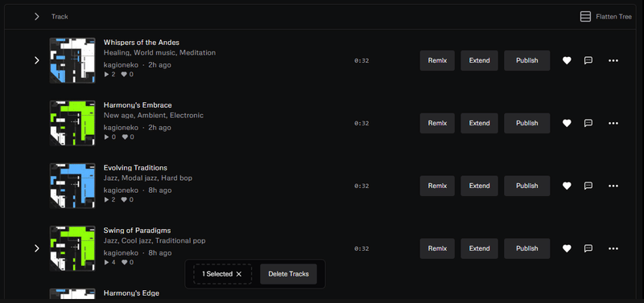Click the Delete Tracks button
This screenshot has height=303, width=644.
tap(288, 274)
